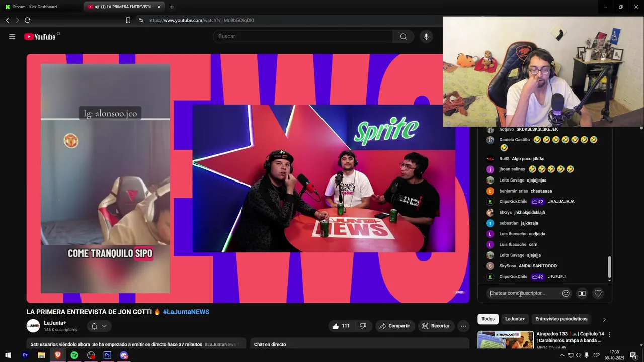644x362 pixels.
Task: Open the three-dot more actions menu
Action: (463, 326)
